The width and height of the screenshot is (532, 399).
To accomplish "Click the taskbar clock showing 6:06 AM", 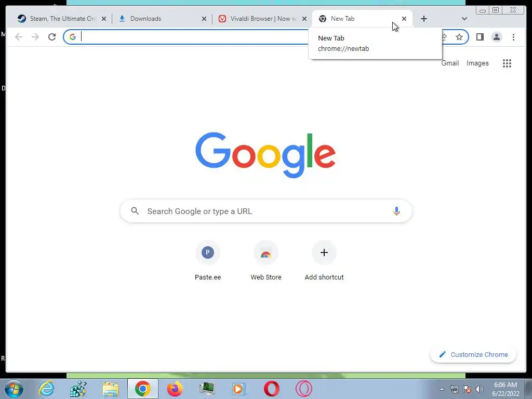I will tap(506, 389).
